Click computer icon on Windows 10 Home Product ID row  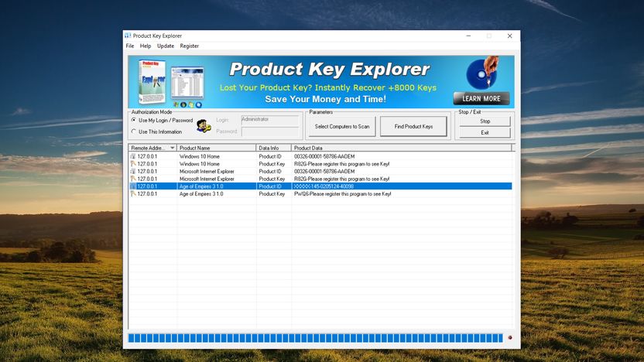133,156
